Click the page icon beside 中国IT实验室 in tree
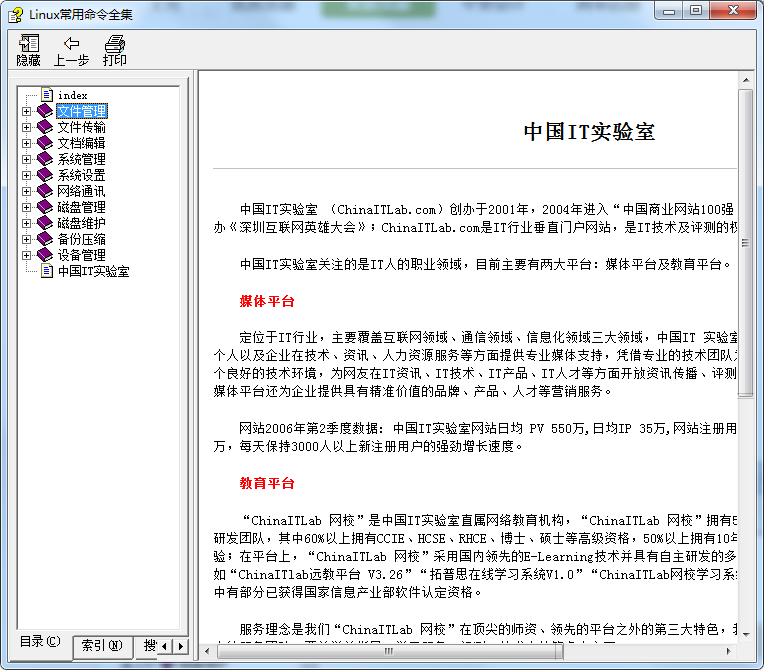Viewport: 764px width, 670px height. tap(47, 271)
